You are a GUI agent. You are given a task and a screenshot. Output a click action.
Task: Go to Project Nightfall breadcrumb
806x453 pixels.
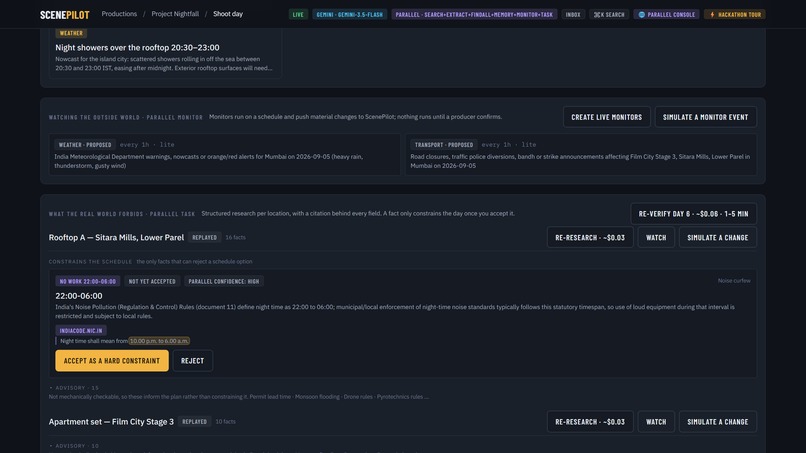point(175,14)
